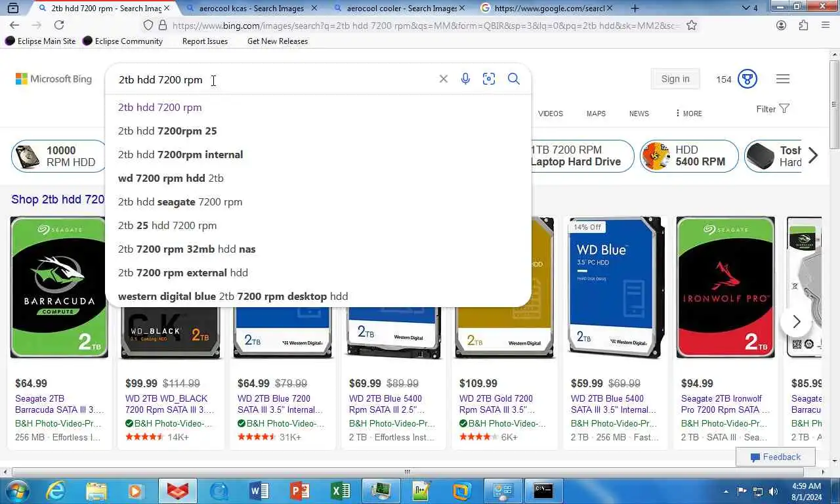Viewport: 840px width, 504px height.
Task: Click inside the Bing search input
Action: pyautogui.click(x=272, y=79)
